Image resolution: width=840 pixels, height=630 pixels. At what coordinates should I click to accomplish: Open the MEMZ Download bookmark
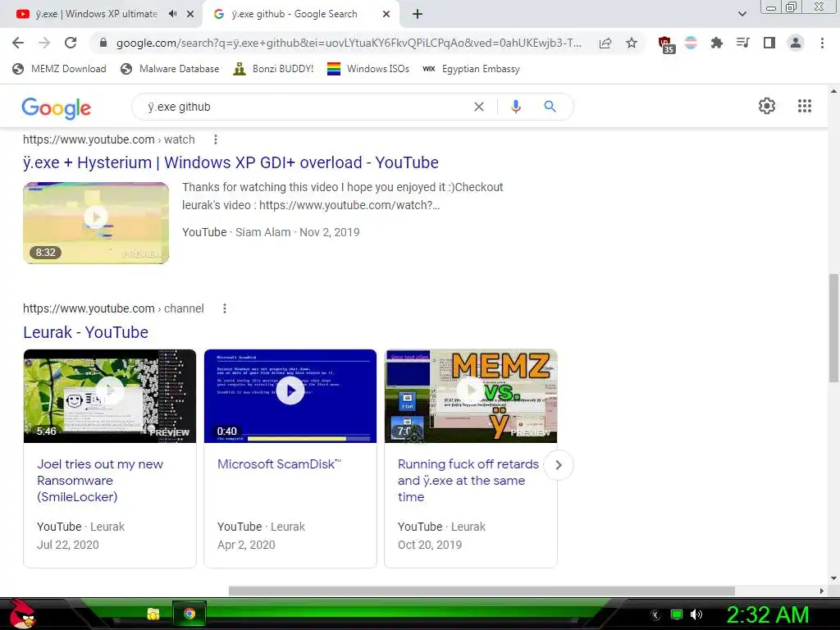coord(59,69)
